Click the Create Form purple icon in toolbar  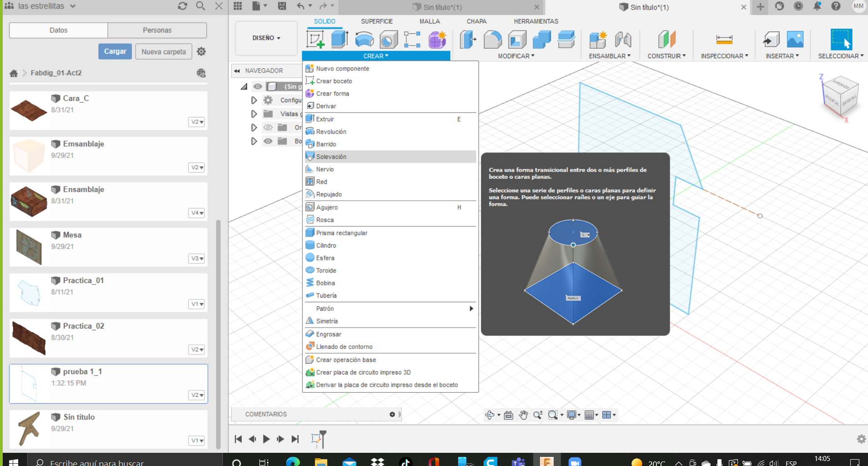(x=437, y=40)
